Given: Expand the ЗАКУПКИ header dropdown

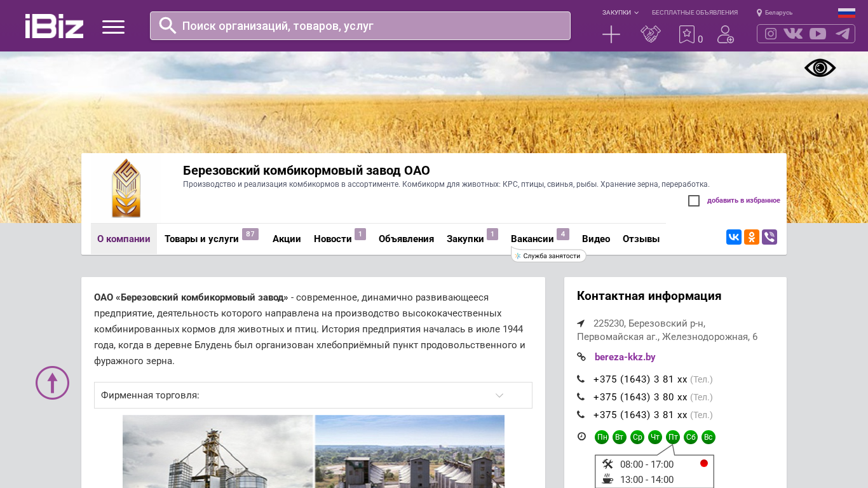Looking at the screenshot, I should coord(620,13).
